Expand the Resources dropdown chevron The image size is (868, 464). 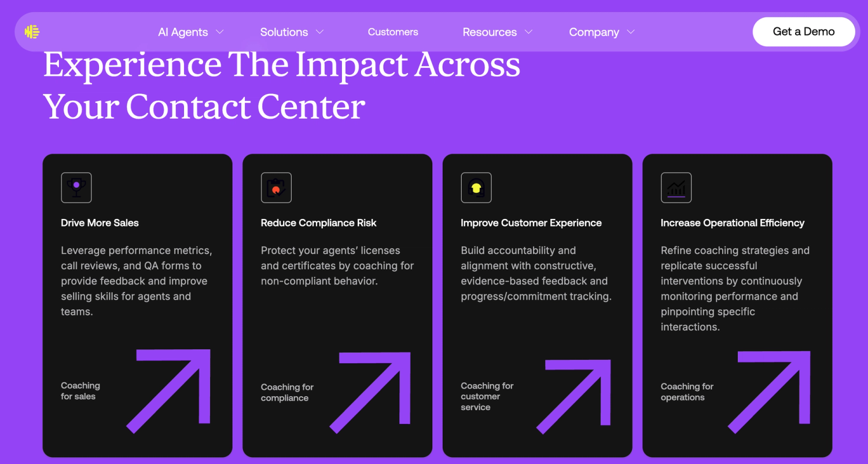528,32
